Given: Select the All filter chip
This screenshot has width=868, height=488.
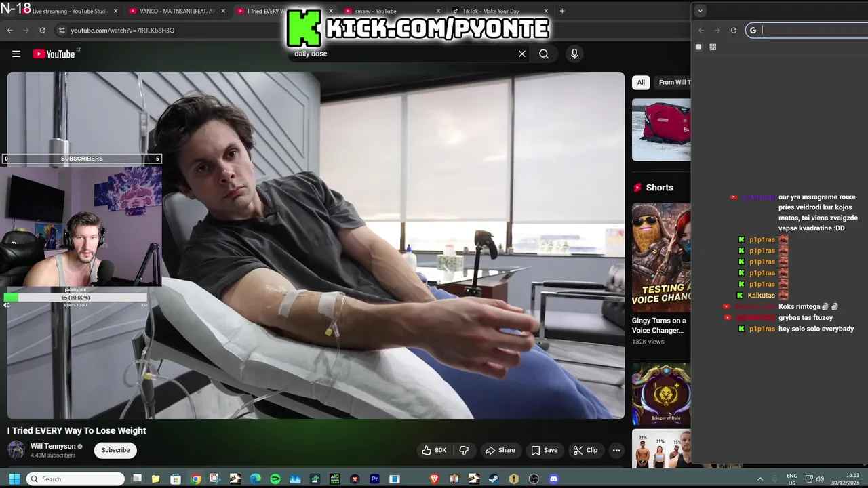Looking at the screenshot, I should (641, 83).
